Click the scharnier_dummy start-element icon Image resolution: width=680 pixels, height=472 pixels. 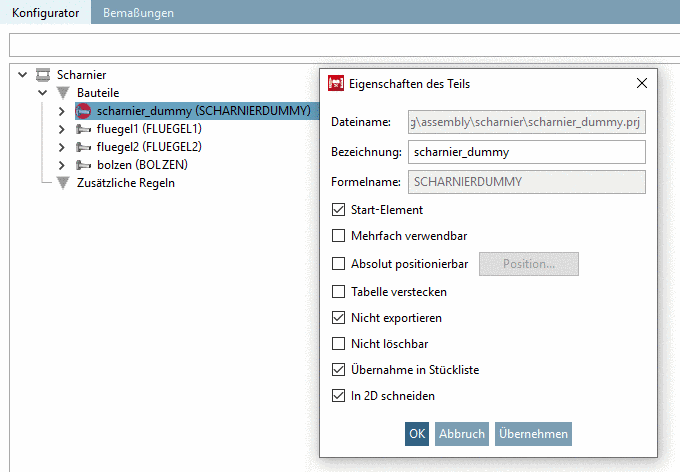coord(84,111)
